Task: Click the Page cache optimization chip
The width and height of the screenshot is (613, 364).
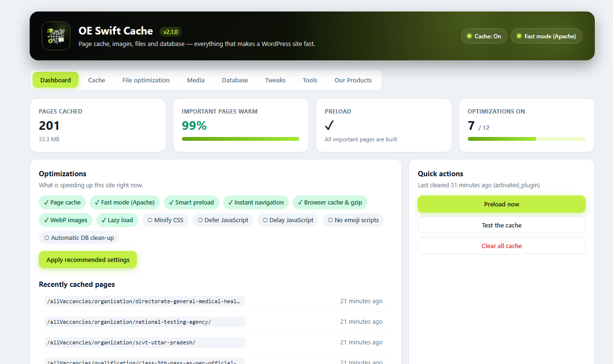Action: [62, 202]
